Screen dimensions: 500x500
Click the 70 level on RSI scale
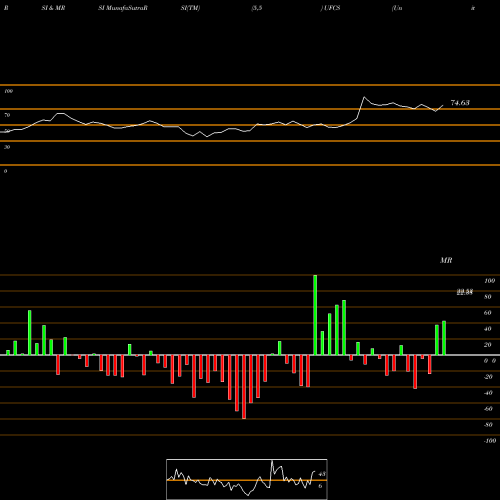tap(7, 115)
